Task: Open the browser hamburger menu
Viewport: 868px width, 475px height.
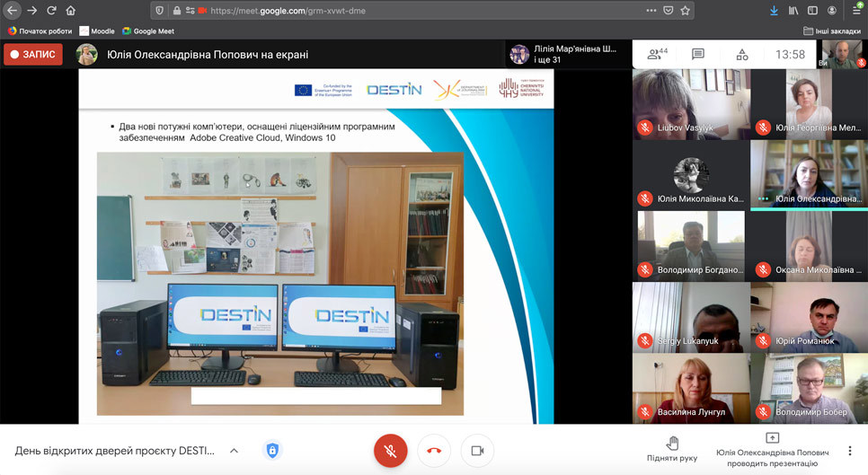Action: (855, 10)
